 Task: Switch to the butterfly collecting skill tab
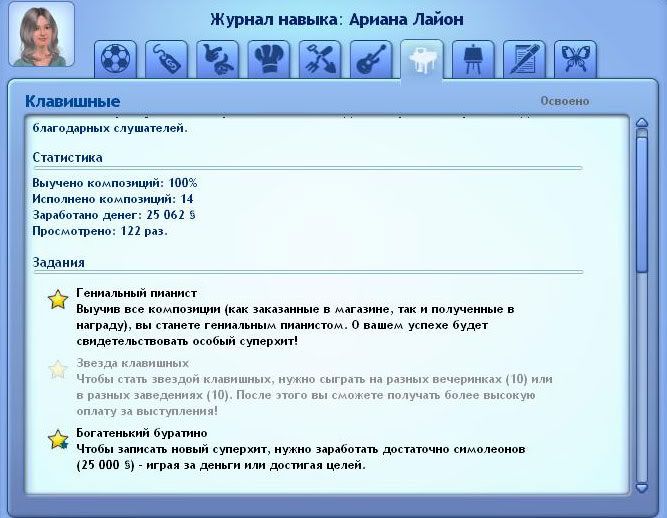click(574, 59)
